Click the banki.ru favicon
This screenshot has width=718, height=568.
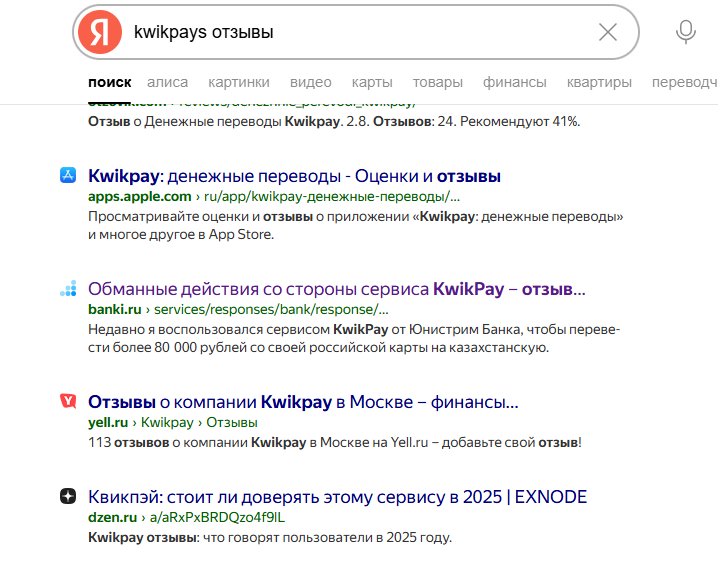pyautogui.click(x=67, y=290)
